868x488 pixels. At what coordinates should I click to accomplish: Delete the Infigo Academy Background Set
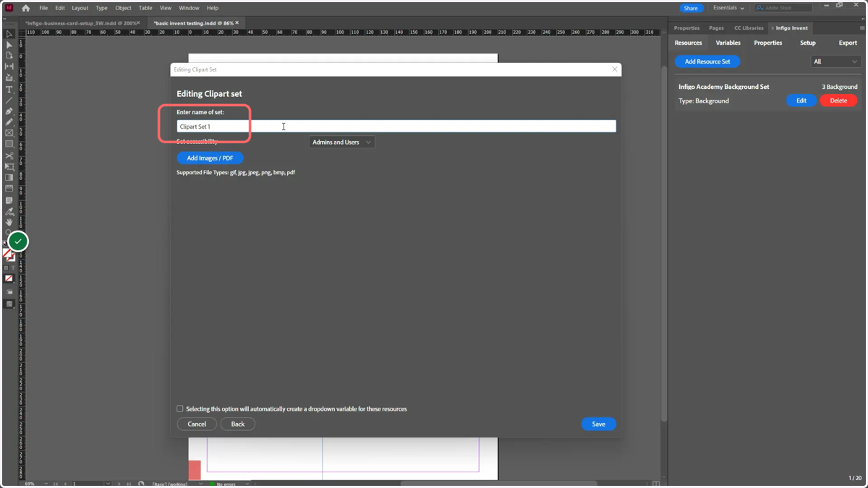(x=838, y=101)
